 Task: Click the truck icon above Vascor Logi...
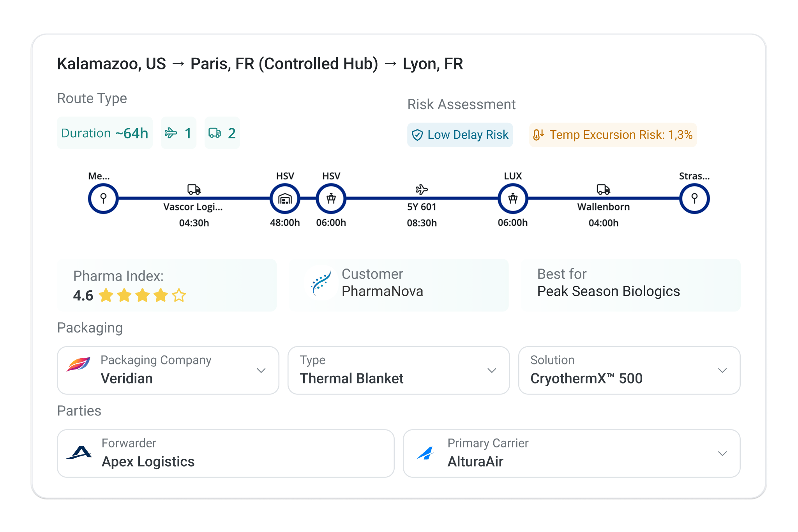[x=194, y=190]
